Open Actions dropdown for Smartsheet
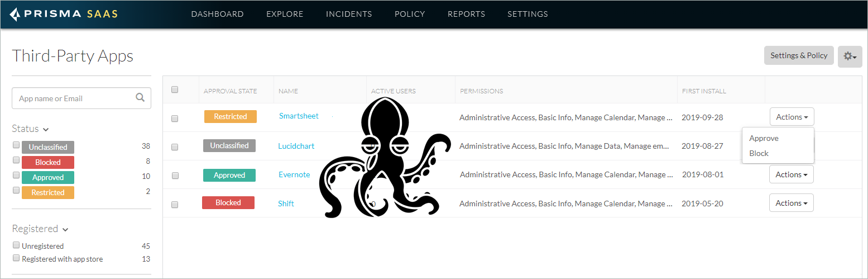Viewport: 868px width, 279px height. (x=792, y=117)
